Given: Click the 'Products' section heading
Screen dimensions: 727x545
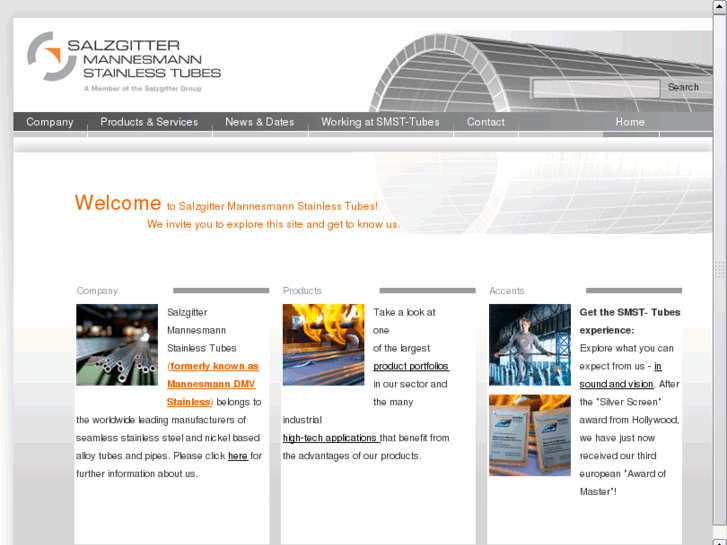Looking at the screenshot, I should point(302,291).
